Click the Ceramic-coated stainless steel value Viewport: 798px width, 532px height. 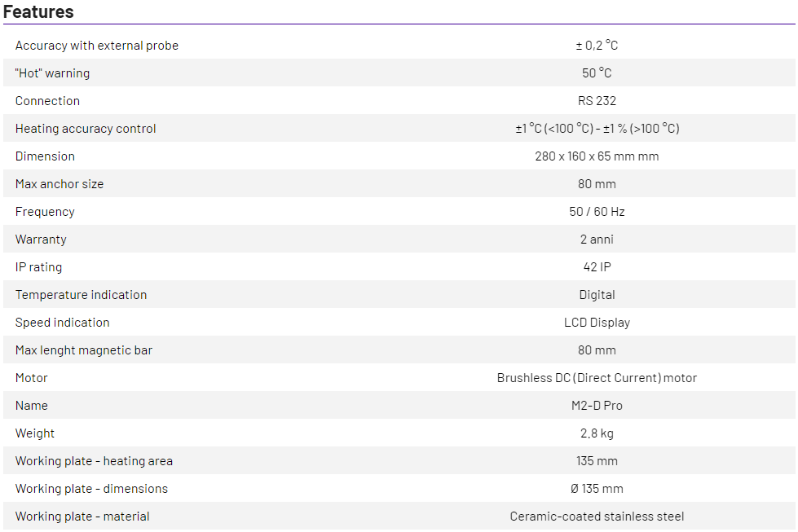(x=597, y=517)
